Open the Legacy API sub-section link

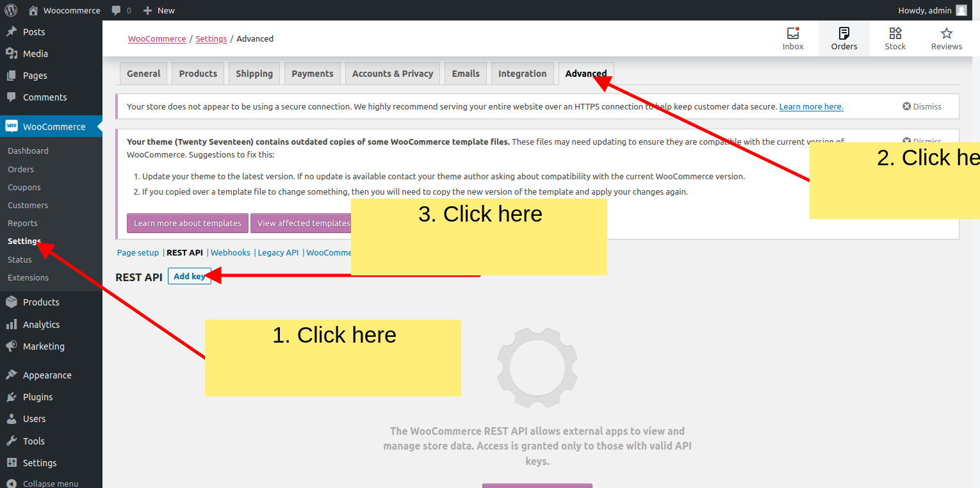(x=278, y=252)
